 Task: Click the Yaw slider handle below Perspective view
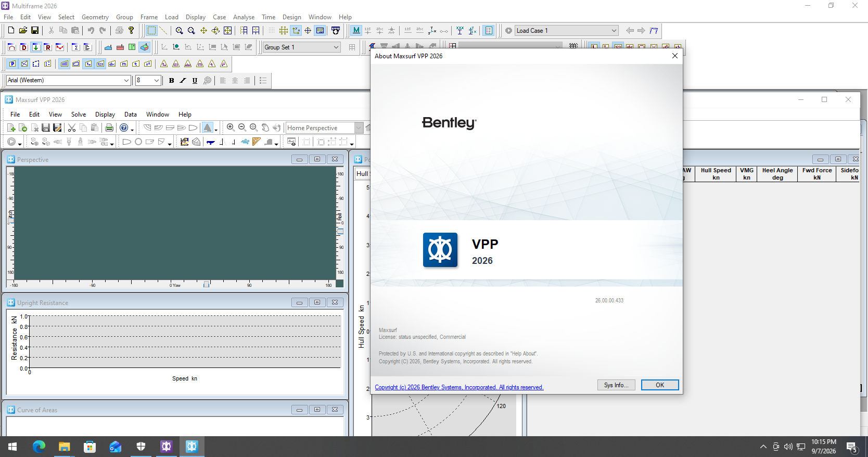(x=206, y=284)
